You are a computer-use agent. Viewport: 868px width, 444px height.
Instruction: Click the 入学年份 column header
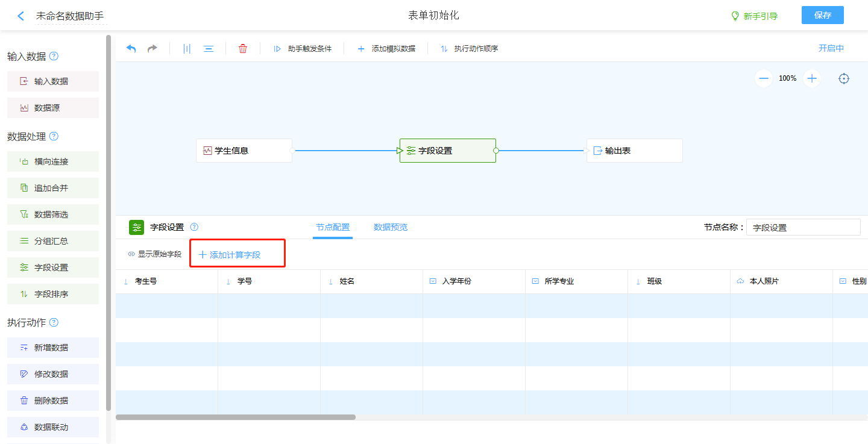pos(474,281)
